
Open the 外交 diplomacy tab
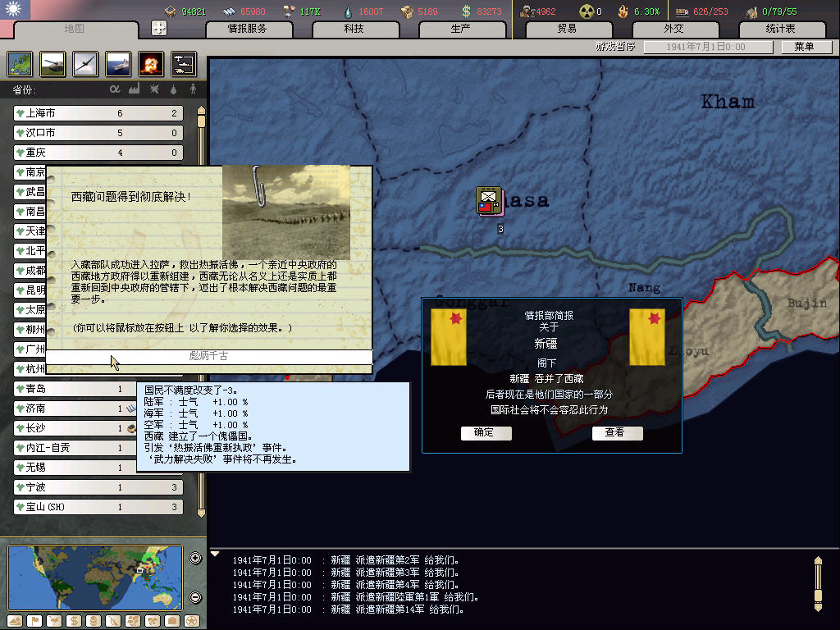pyautogui.click(x=673, y=29)
